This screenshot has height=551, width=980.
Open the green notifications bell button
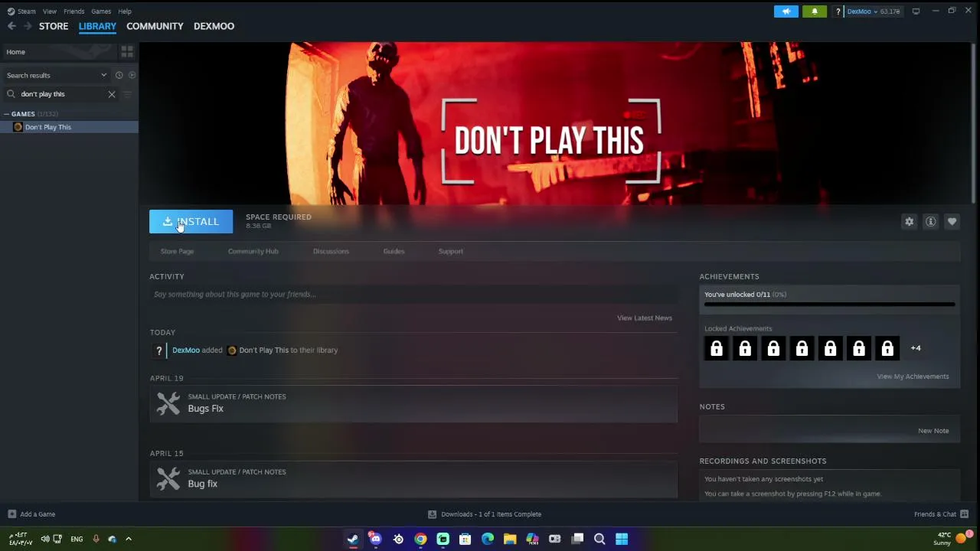pos(815,11)
